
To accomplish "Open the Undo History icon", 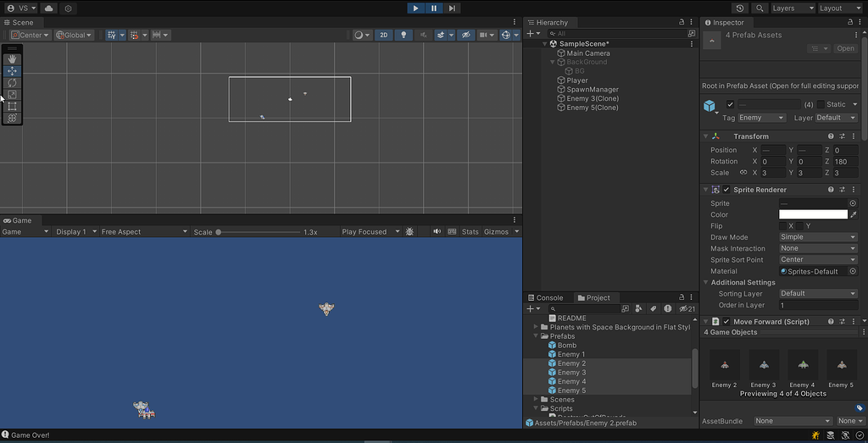I will (740, 8).
